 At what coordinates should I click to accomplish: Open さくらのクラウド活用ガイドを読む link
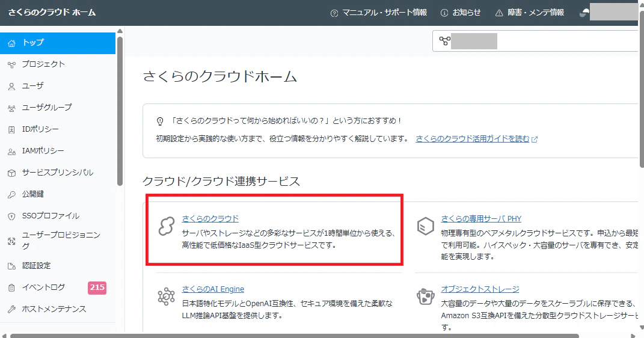[x=473, y=139]
